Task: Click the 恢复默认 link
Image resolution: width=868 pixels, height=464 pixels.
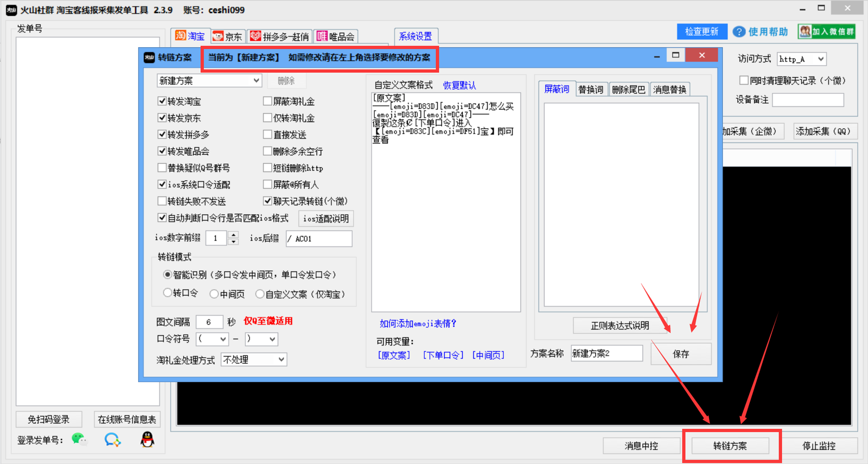Action: (x=459, y=85)
